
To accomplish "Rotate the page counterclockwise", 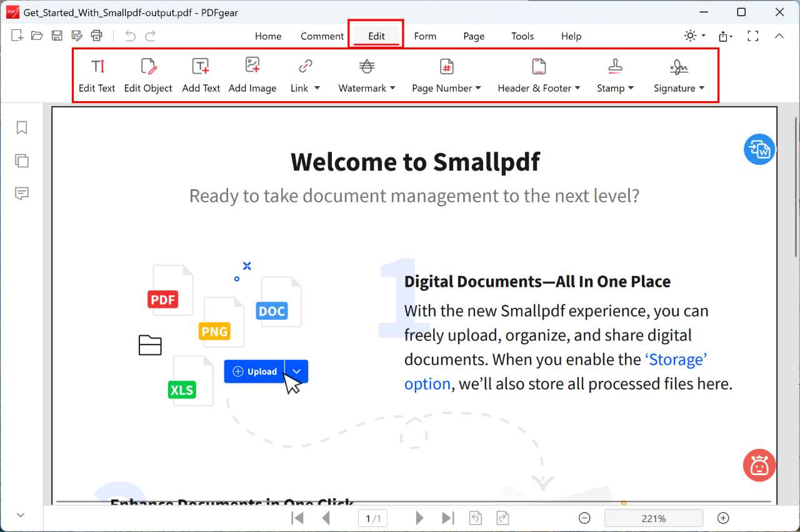I will pos(476,518).
